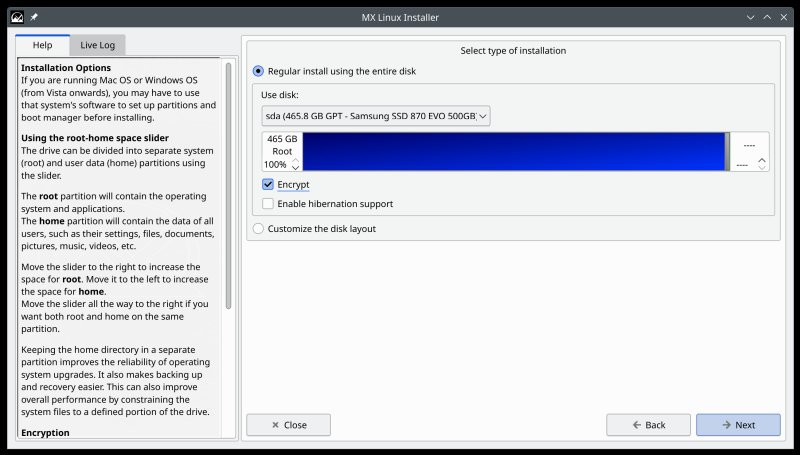Click the home partition spinner up arrow
Image resolution: width=800 pixels, height=455 pixels.
coord(763,159)
